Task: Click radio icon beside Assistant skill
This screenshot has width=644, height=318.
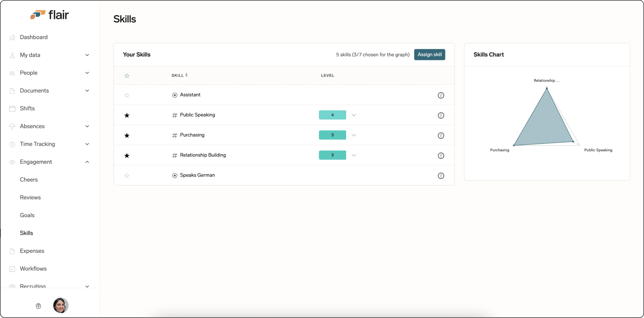Action: coord(175,95)
